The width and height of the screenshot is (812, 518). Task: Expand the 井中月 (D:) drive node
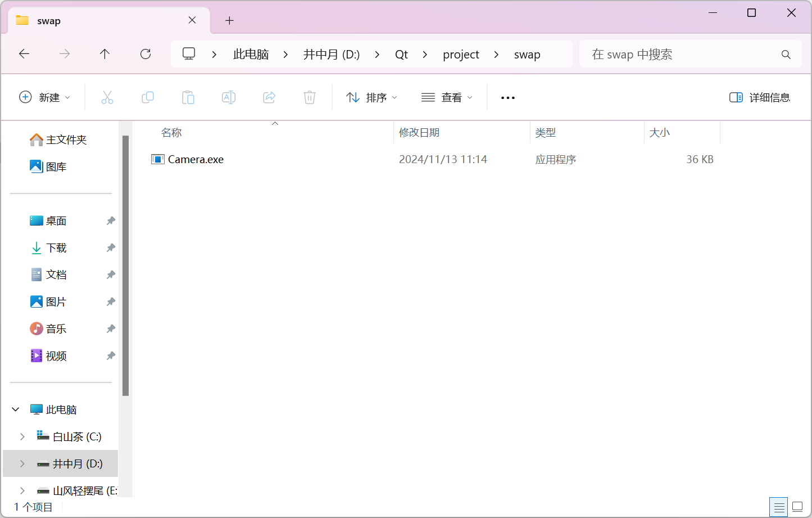22,463
